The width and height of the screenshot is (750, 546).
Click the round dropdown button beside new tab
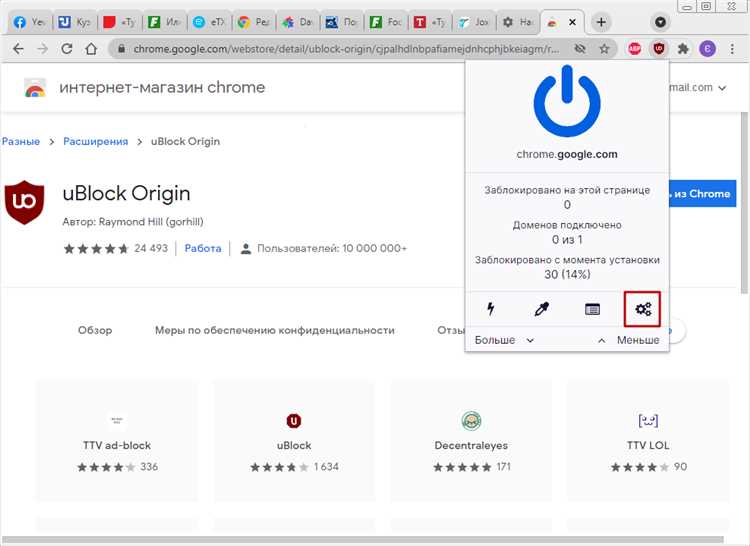pyautogui.click(x=660, y=22)
